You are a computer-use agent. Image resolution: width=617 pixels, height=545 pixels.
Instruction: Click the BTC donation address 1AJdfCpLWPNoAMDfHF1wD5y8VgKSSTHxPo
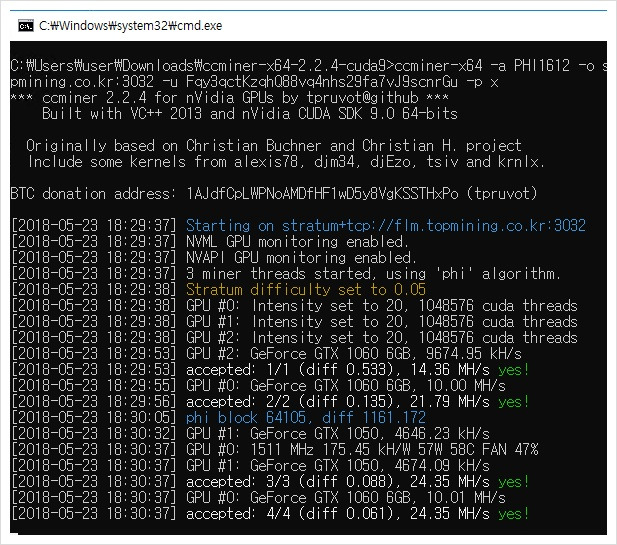coord(322,194)
